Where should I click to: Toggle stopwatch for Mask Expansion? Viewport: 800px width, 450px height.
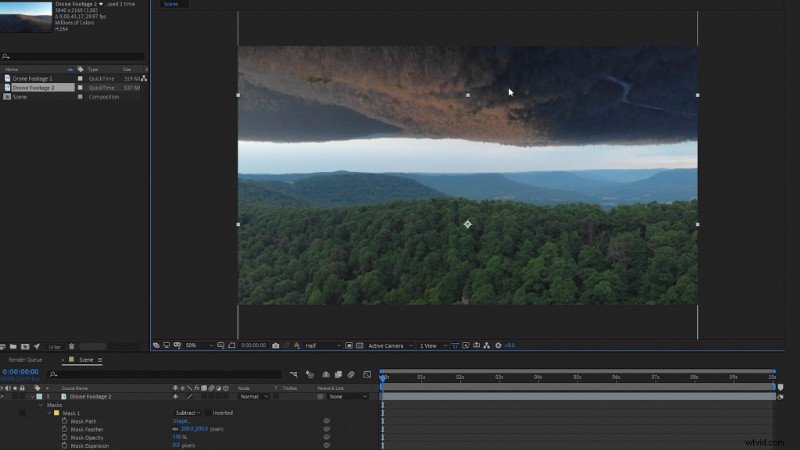(64, 446)
